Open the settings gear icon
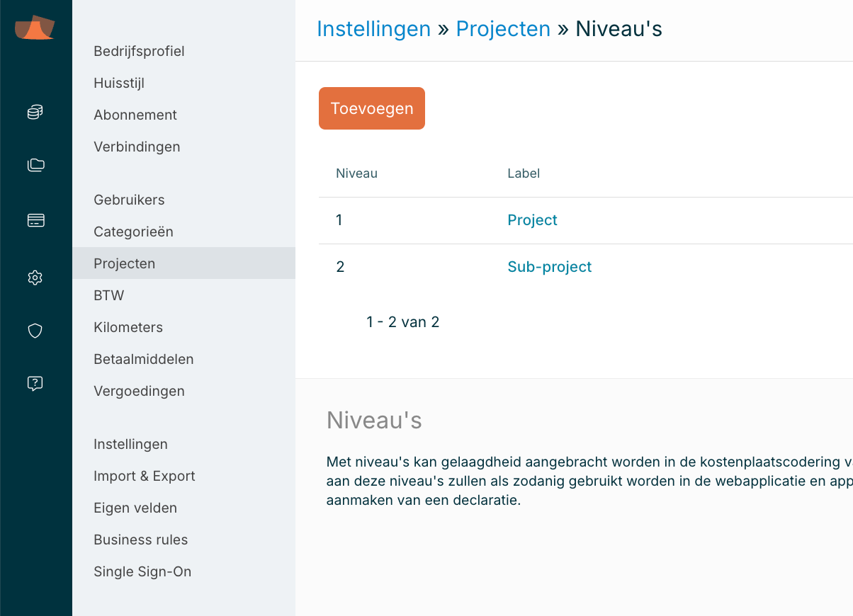This screenshot has height=616, width=853. point(35,278)
